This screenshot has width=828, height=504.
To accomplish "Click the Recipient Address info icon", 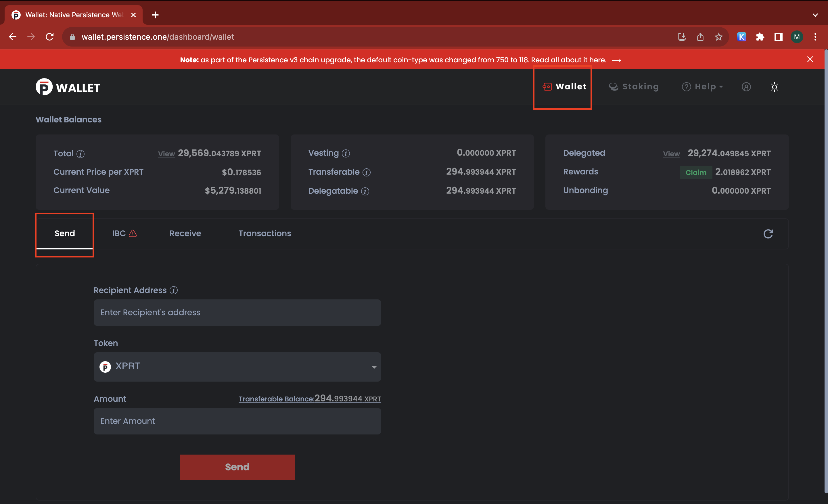I will [173, 290].
